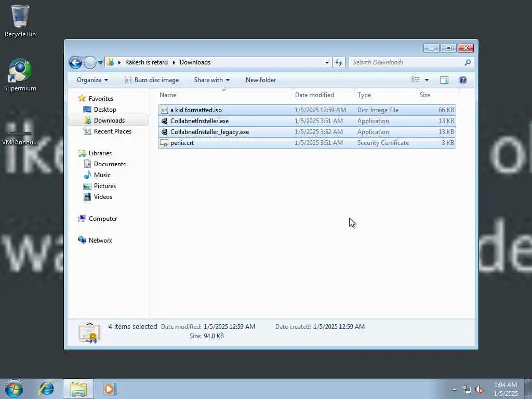Image resolution: width=532 pixels, height=399 pixels.
Task: Click the search magnifier icon
Action: point(468,62)
